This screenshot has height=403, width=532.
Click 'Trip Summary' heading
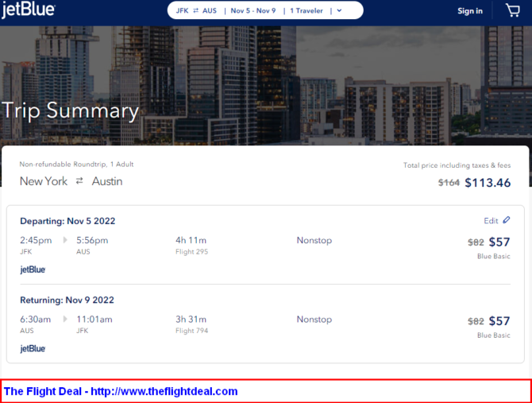point(70,111)
